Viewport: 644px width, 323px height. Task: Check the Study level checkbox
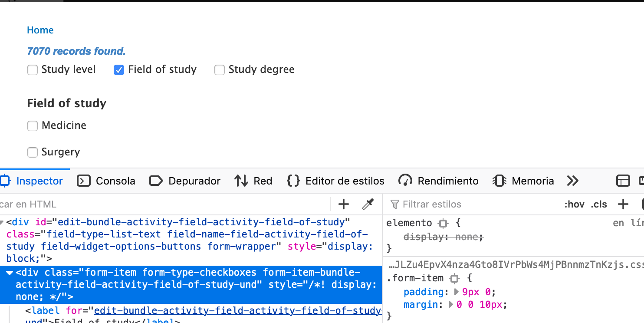[33, 70]
